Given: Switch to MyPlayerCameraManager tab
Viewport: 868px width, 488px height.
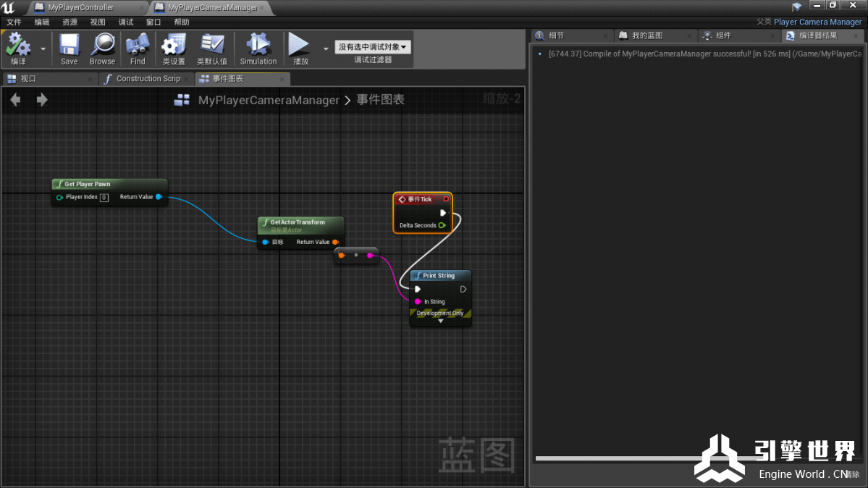Looking at the screenshot, I should (x=212, y=8).
